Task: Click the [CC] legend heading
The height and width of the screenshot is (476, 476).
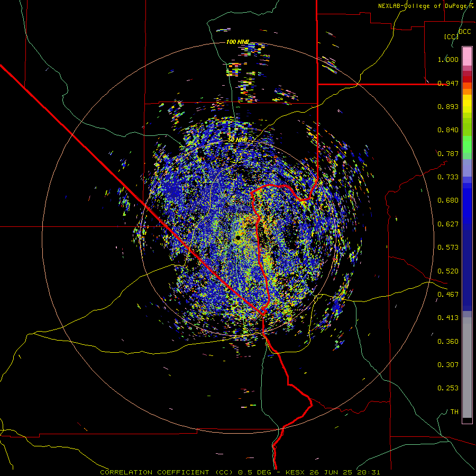Action: click(451, 36)
